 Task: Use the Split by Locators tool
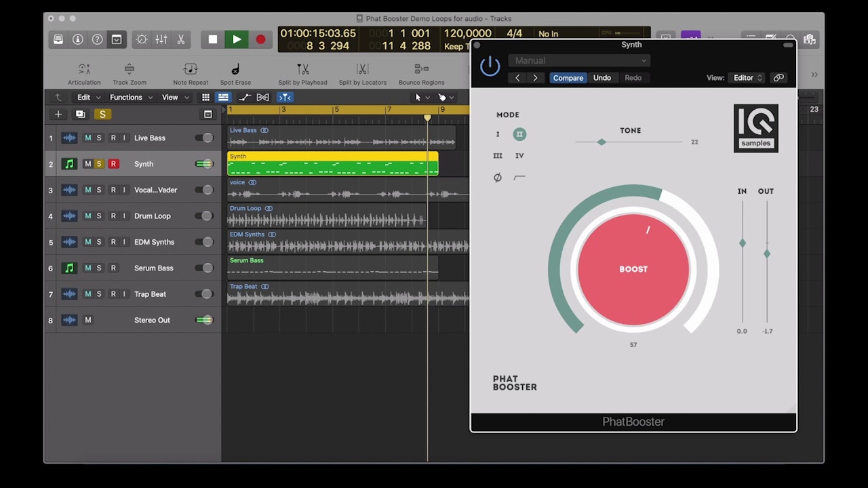[x=363, y=74]
